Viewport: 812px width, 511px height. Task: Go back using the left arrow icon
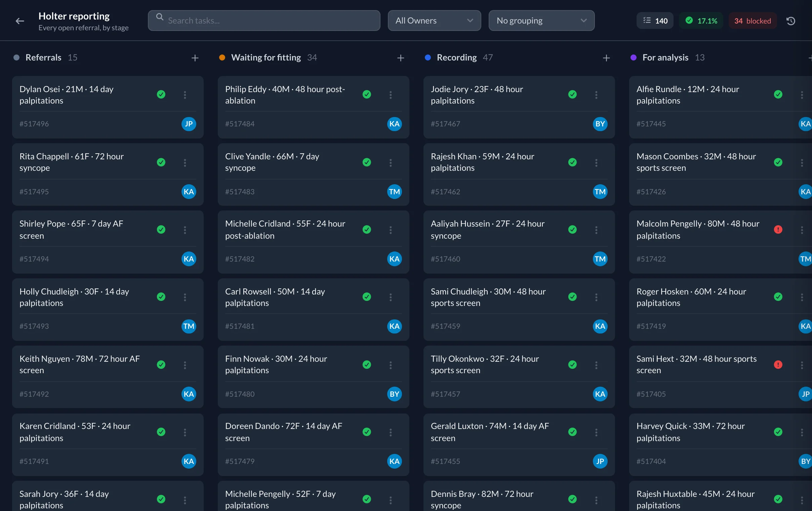click(x=20, y=21)
